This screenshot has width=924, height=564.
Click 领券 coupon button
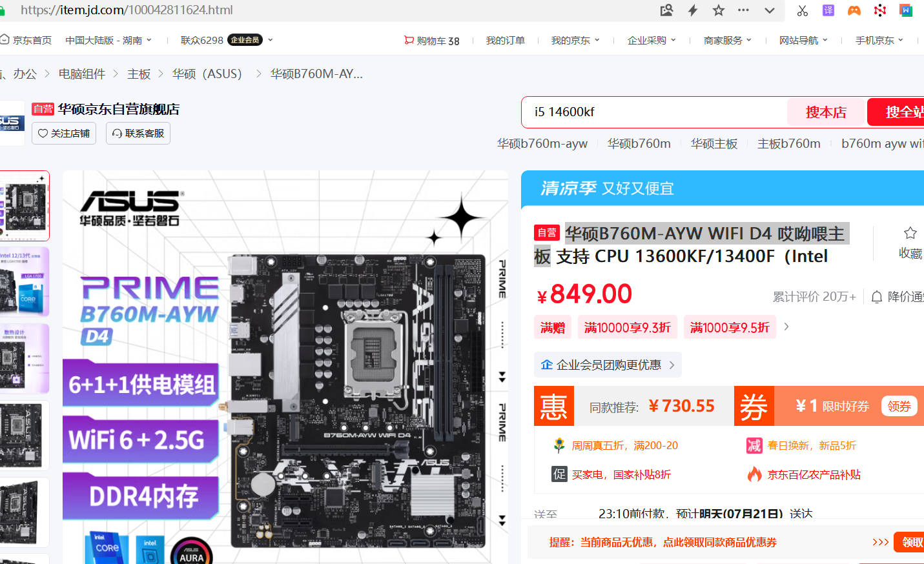pos(899,406)
